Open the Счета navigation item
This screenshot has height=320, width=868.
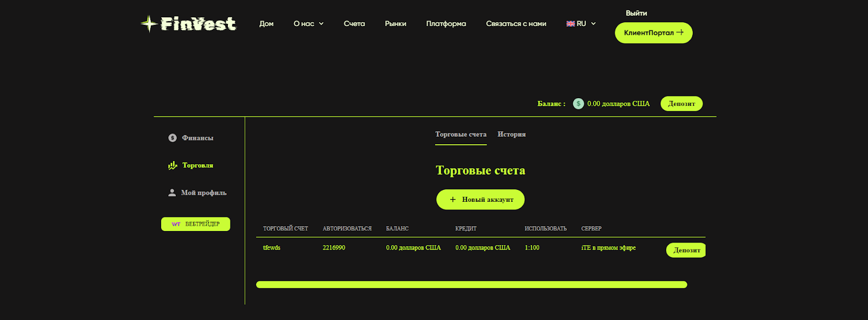354,24
